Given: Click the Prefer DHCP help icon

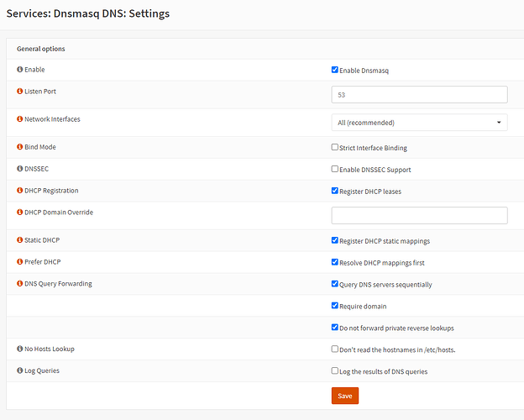Looking at the screenshot, I should coord(20,262).
